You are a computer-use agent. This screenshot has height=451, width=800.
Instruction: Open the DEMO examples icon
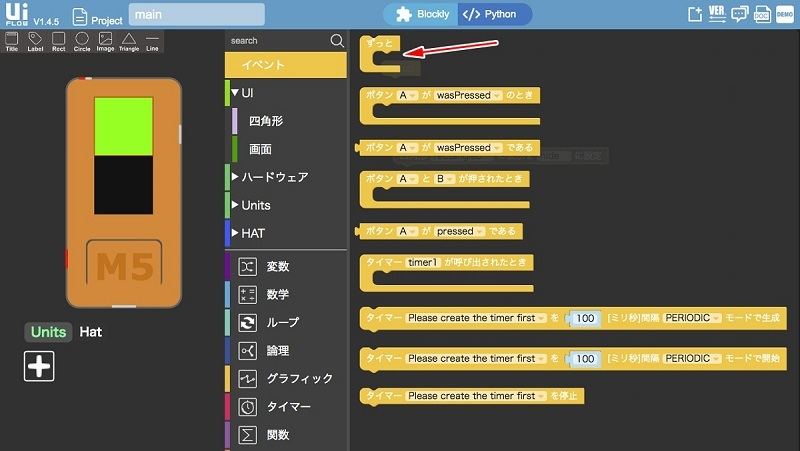pos(784,14)
